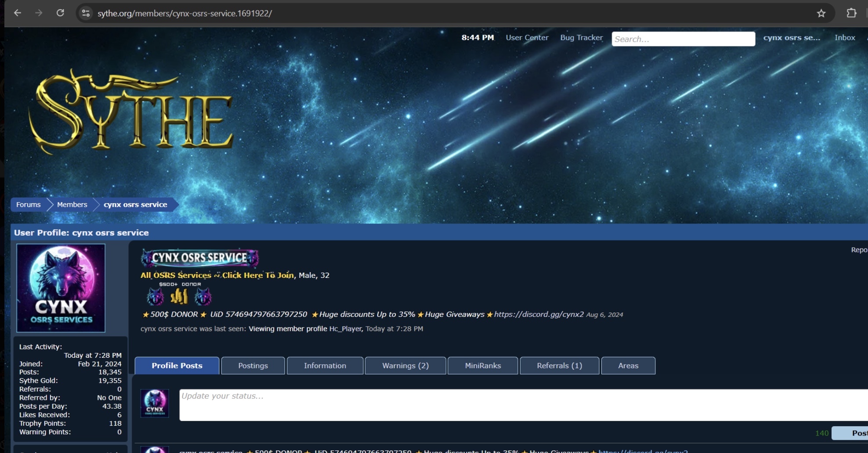
Task: Bookmark this page with the star icon
Action: click(821, 13)
